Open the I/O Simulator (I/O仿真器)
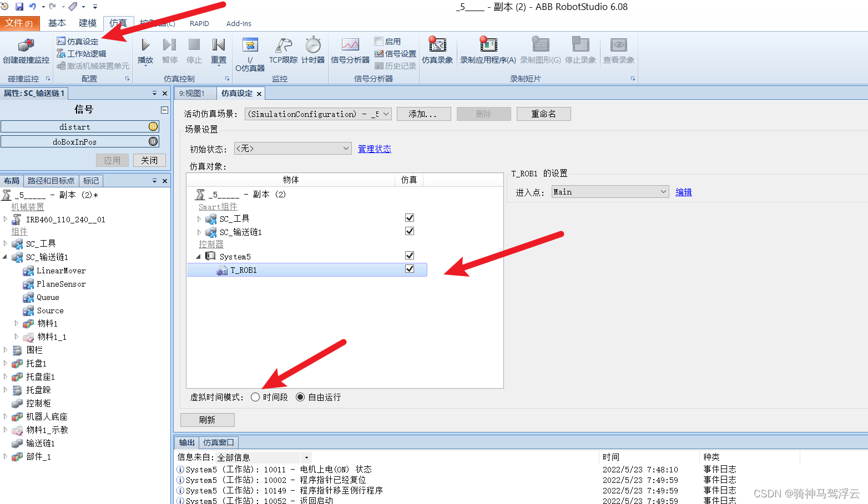868x504 pixels. tap(250, 54)
